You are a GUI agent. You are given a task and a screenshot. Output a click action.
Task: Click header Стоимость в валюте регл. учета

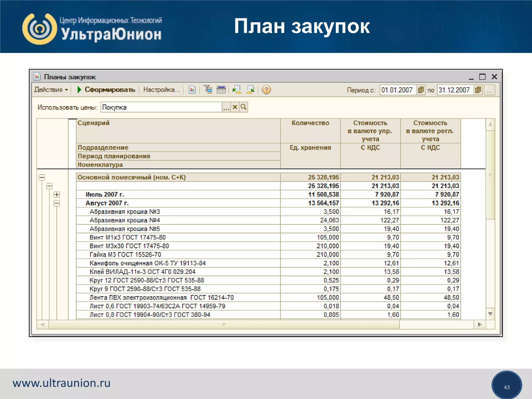tap(430, 131)
